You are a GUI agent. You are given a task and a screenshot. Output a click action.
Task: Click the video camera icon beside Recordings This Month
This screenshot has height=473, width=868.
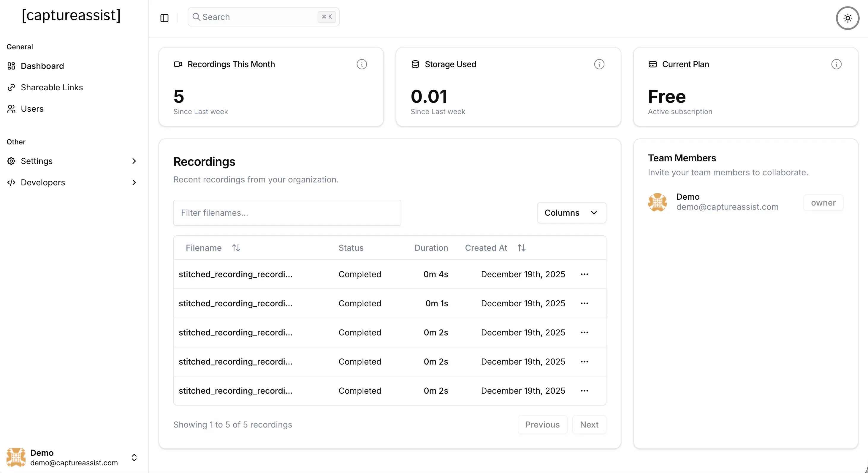pos(178,64)
